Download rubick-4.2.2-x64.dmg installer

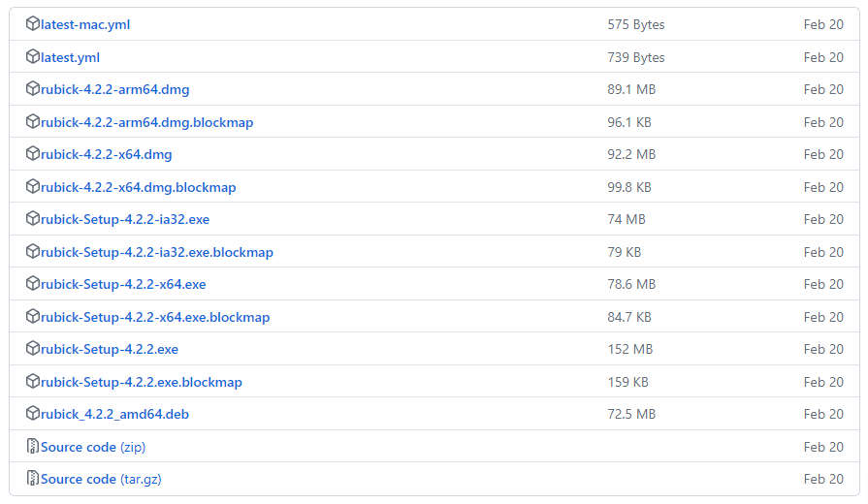(107, 154)
